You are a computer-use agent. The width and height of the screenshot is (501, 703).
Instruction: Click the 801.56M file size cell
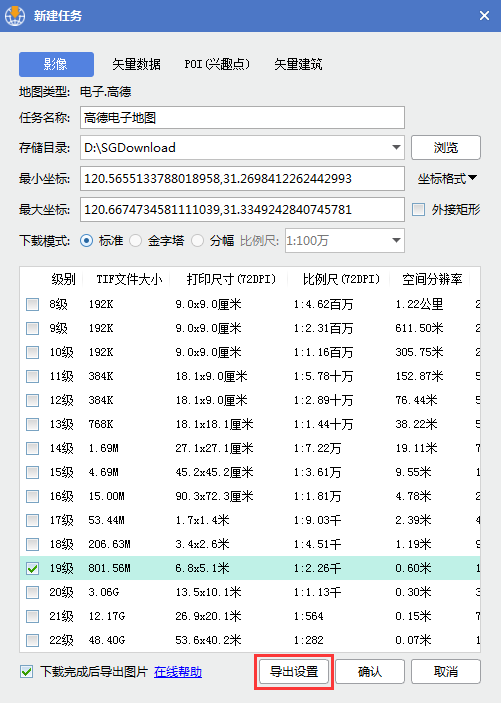tap(109, 568)
